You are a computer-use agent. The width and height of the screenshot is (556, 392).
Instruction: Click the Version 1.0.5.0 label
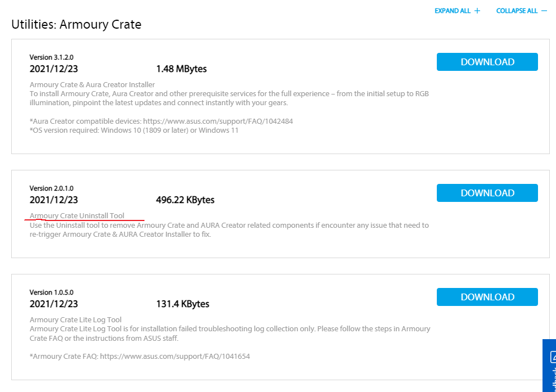pos(51,292)
